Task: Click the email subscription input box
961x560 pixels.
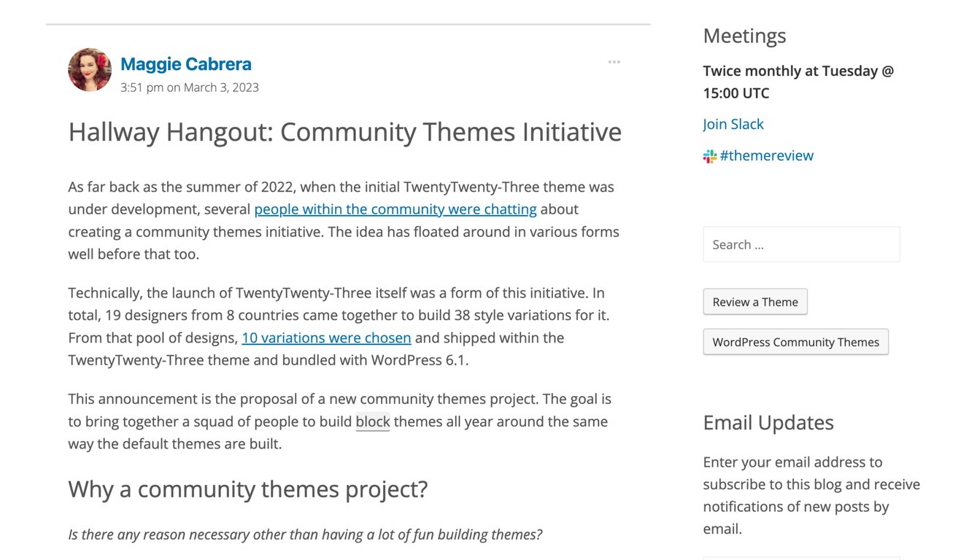Action: pyautogui.click(x=800, y=557)
